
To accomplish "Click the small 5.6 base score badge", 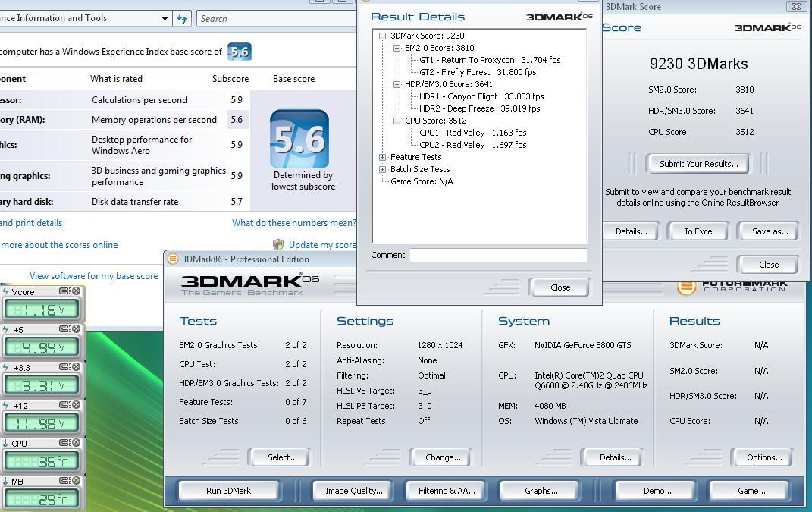I will [x=240, y=52].
